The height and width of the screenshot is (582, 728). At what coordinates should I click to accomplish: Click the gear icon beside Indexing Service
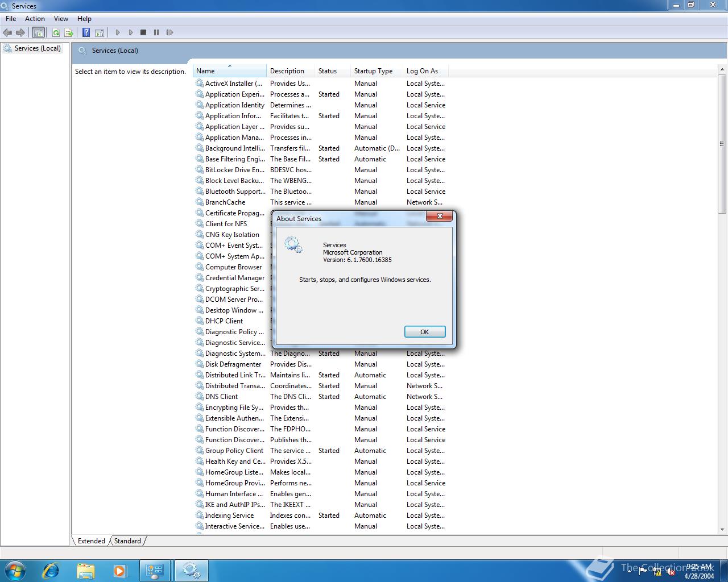(x=200, y=515)
